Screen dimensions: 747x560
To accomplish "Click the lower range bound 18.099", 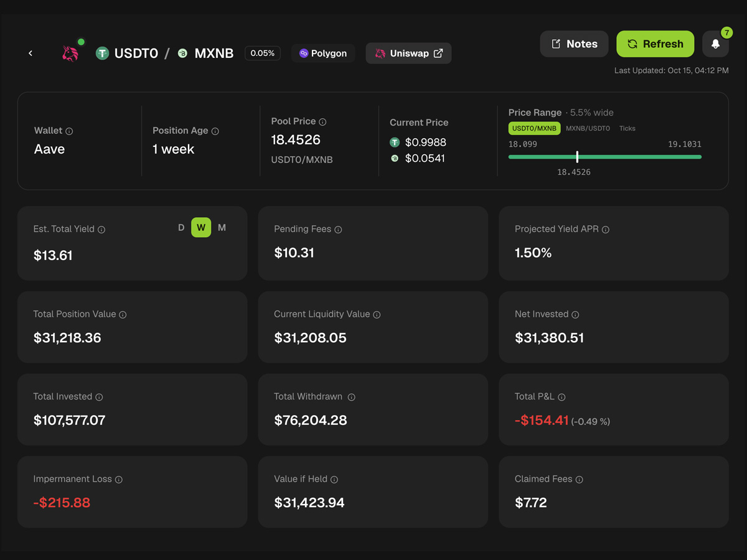I will click(x=523, y=144).
